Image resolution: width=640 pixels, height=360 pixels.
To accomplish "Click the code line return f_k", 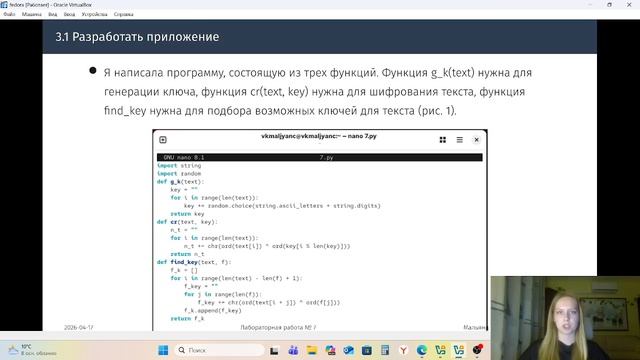I will (187, 318).
